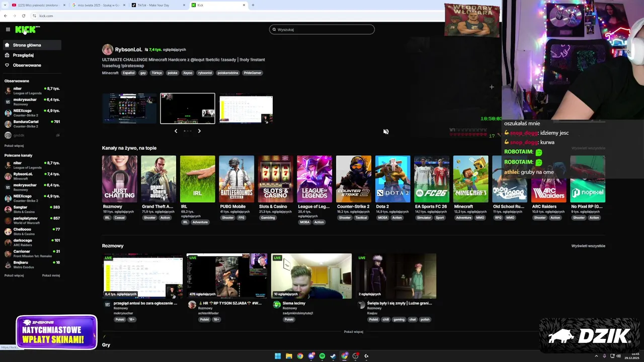Open RybsonLoL channel avatar

click(107, 49)
